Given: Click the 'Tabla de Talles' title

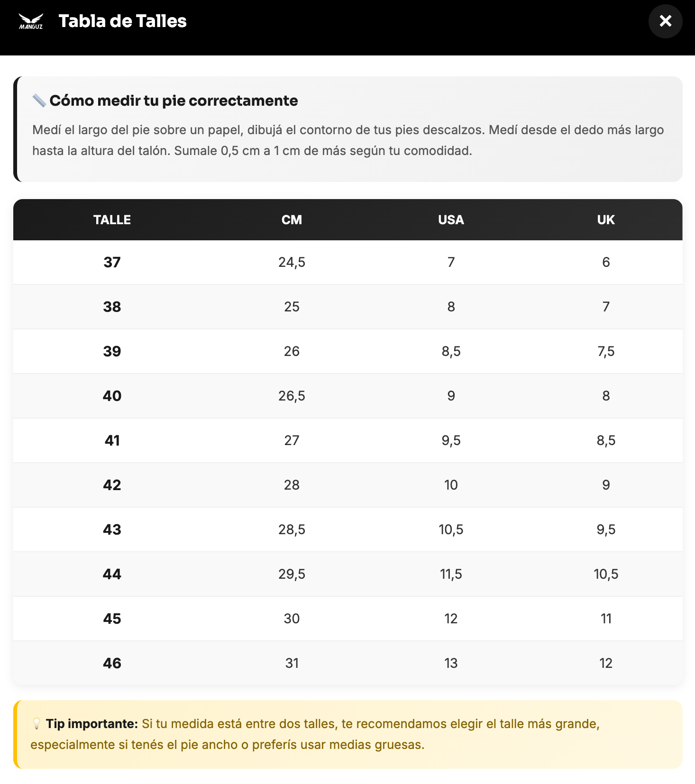Looking at the screenshot, I should tap(122, 21).
